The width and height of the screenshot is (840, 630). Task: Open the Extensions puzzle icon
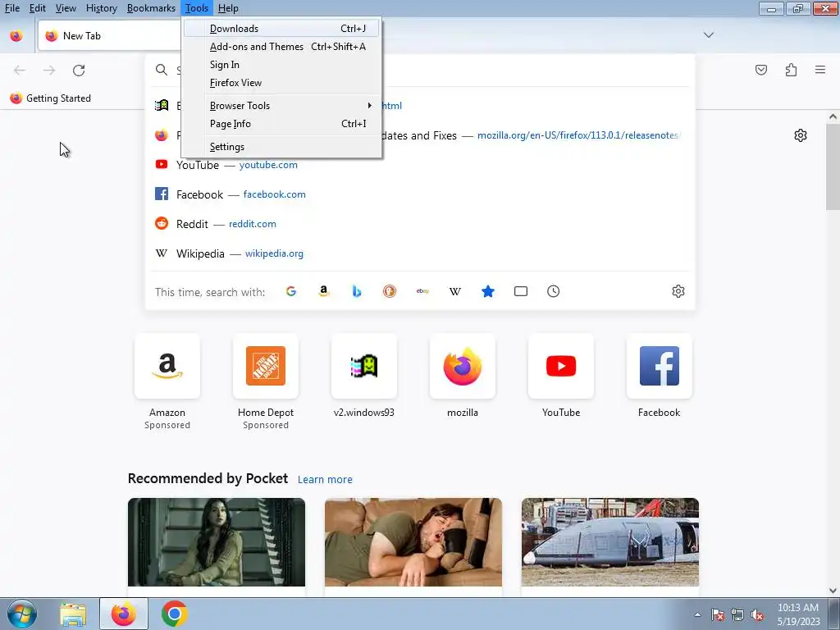791,70
